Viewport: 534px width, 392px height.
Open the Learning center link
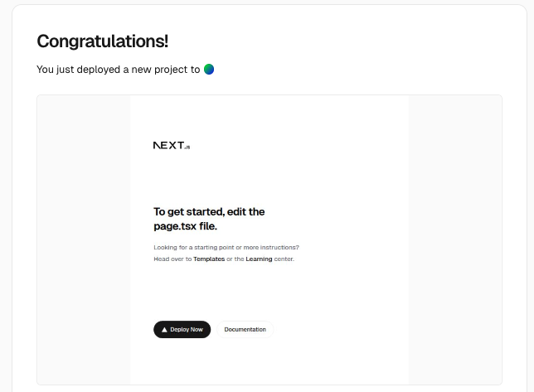(x=259, y=259)
